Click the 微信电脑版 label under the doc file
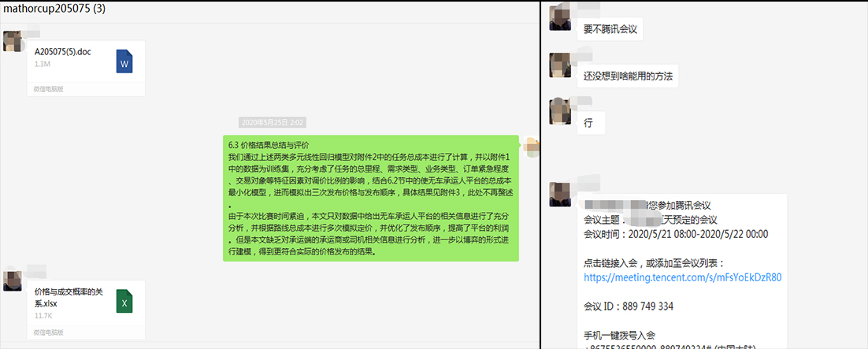The image size is (868, 349). 48,89
